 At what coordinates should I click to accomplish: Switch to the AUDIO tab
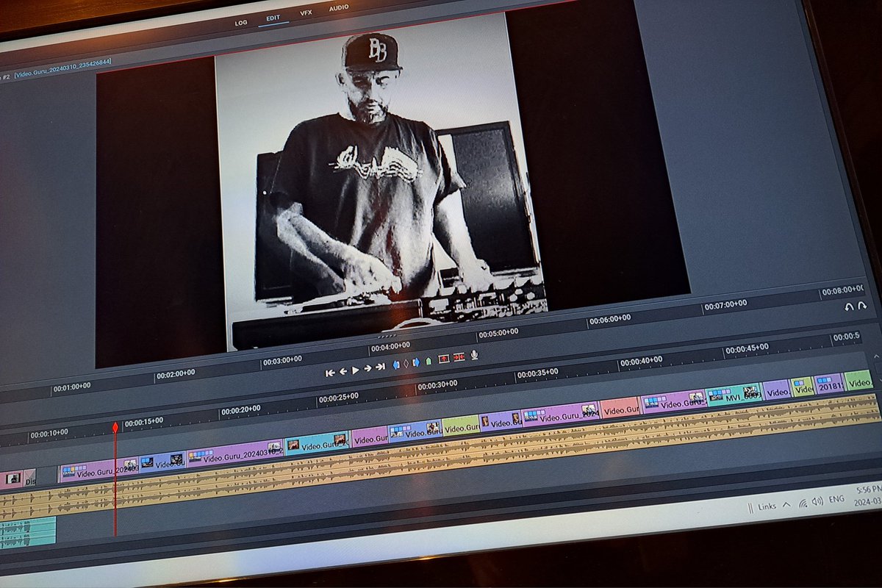coord(339,8)
